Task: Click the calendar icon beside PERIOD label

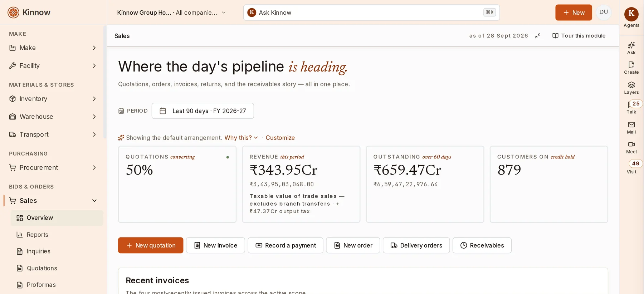Action: pos(121,111)
